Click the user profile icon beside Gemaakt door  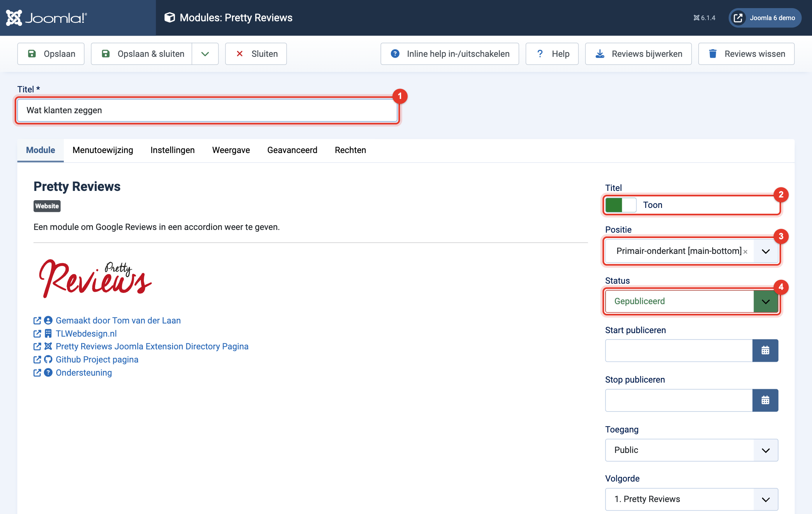pos(48,320)
